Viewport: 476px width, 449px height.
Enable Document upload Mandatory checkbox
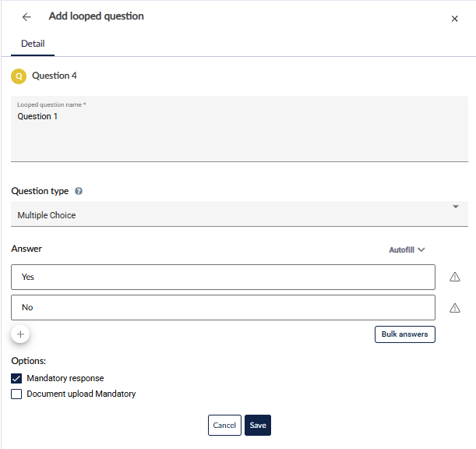[16, 394]
